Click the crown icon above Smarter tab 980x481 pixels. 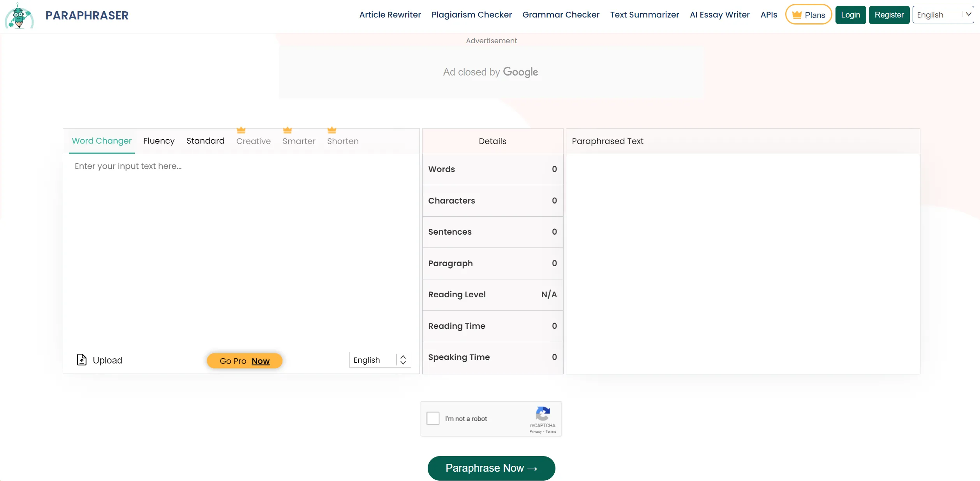(x=287, y=130)
